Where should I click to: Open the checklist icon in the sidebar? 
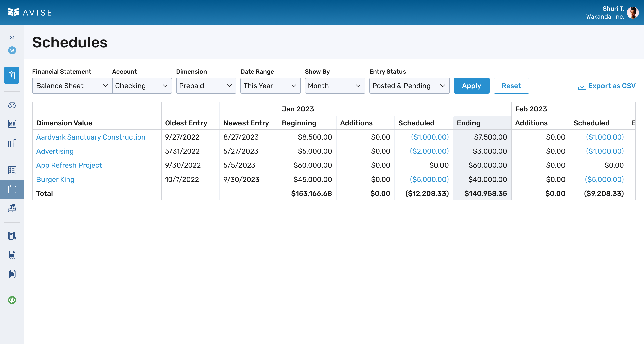pos(12,170)
